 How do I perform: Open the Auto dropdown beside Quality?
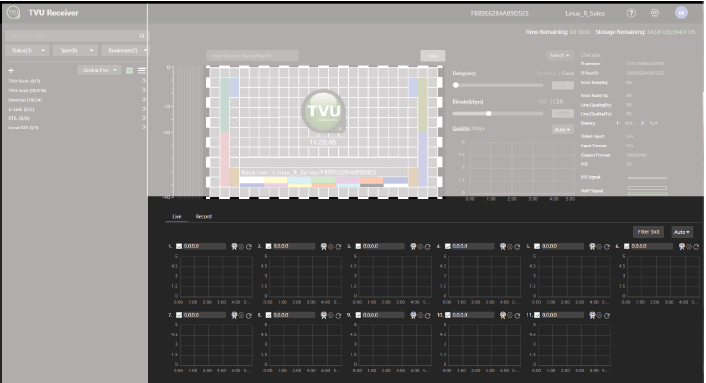coord(562,130)
